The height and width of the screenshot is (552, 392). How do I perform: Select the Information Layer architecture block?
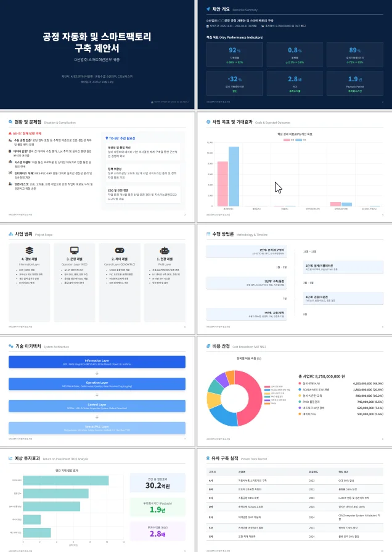97,362
